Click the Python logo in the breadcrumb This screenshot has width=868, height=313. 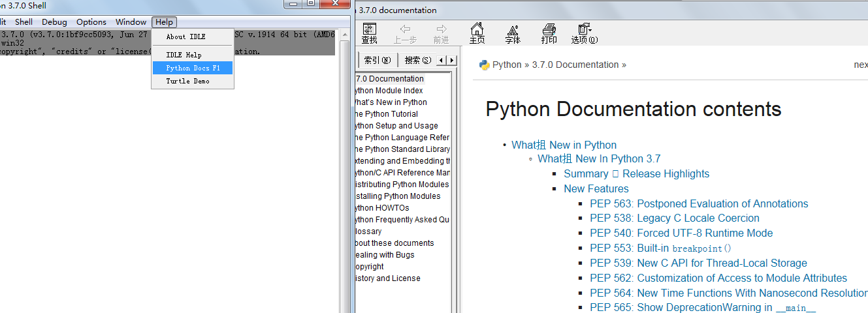pyautogui.click(x=485, y=65)
